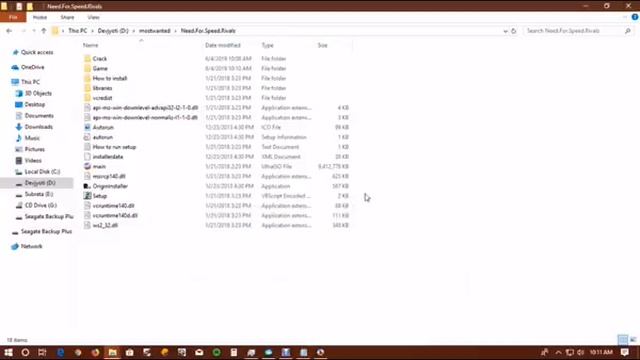Click the volume icon in tray

tap(580, 352)
